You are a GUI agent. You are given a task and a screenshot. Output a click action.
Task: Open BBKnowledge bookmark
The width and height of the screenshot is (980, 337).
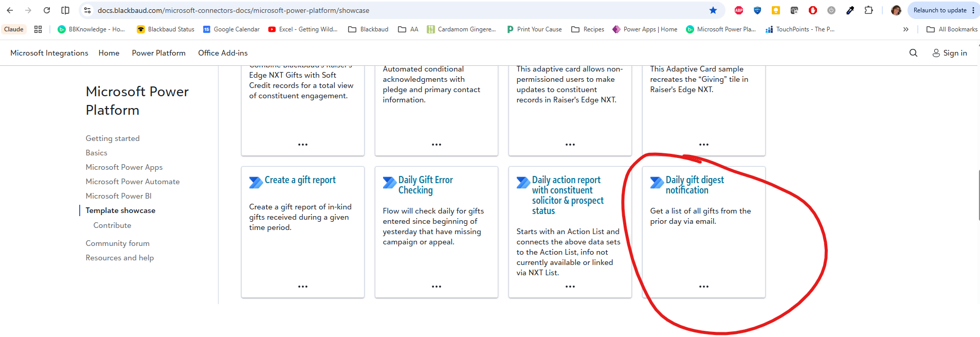click(x=92, y=29)
